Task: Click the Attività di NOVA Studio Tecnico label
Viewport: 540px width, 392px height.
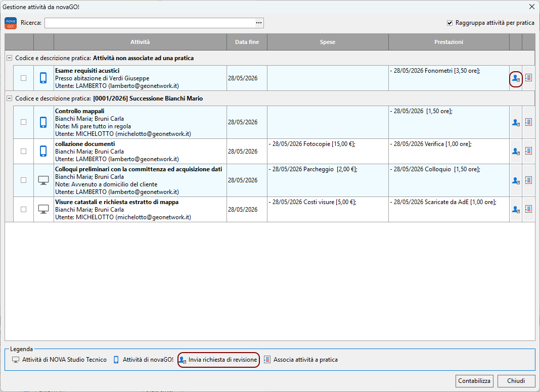Action: pos(64,360)
